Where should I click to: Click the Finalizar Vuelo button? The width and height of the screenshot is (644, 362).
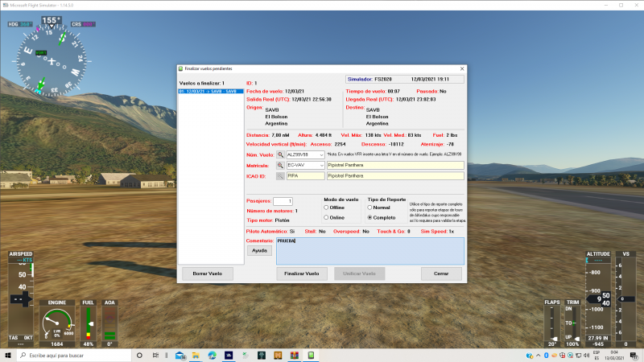tap(302, 274)
